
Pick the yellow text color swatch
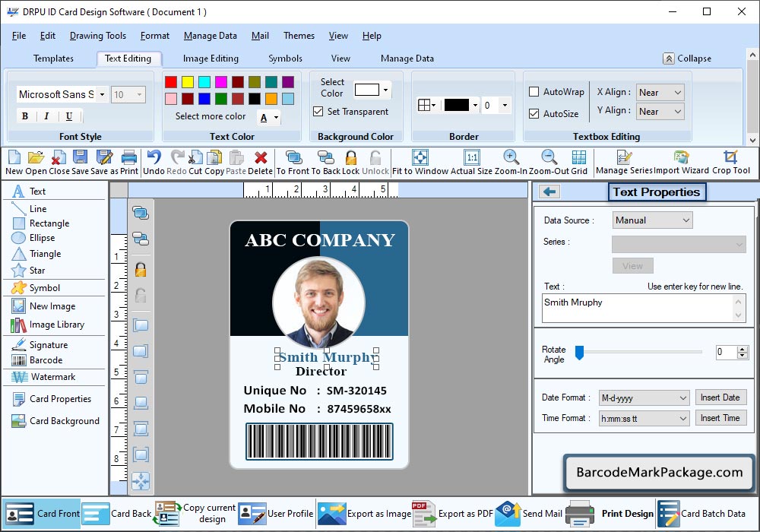188,82
